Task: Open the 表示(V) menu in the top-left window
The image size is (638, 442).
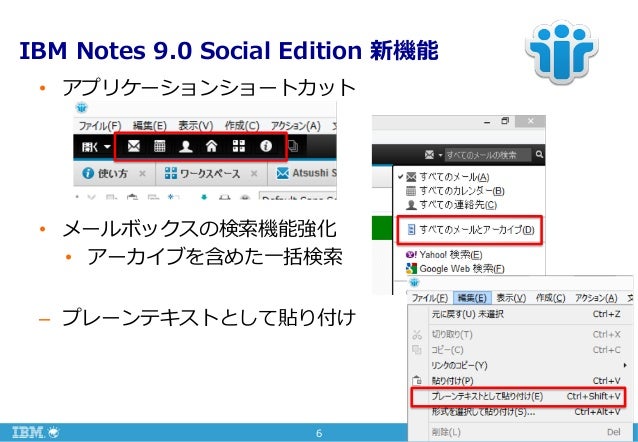Action: (x=196, y=126)
